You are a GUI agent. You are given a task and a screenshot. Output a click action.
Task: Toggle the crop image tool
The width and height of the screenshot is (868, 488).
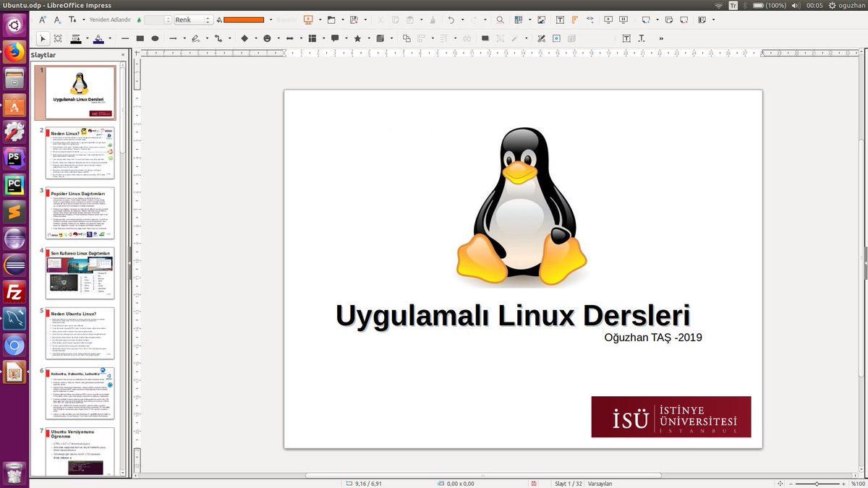[500, 38]
